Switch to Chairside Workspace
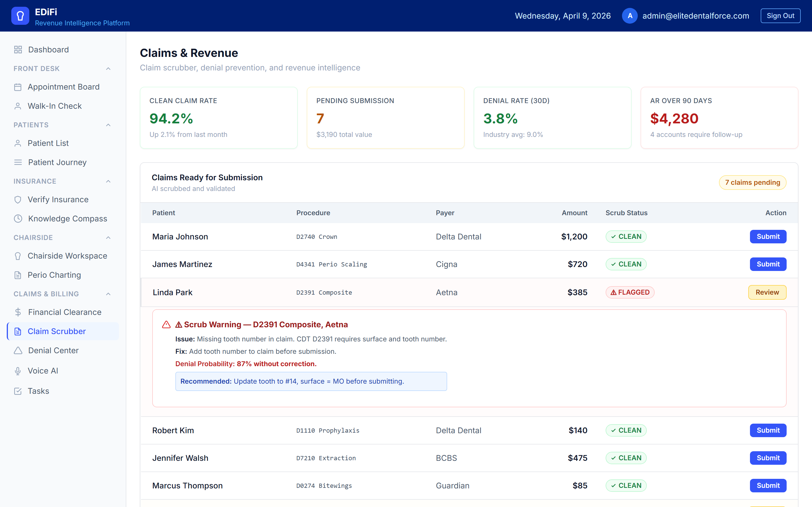This screenshot has width=812, height=507. (x=67, y=256)
